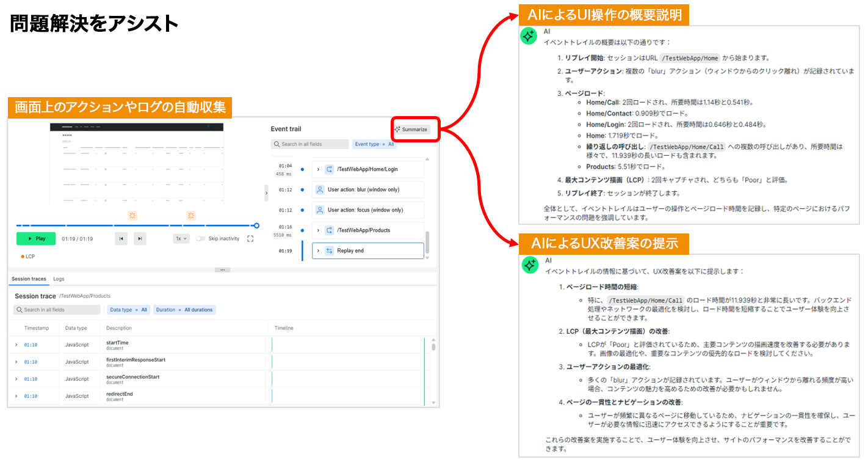Expand the secureConnectionStart trace row
The height and width of the screenshot is (465, 868).
(x=16, y=379)
